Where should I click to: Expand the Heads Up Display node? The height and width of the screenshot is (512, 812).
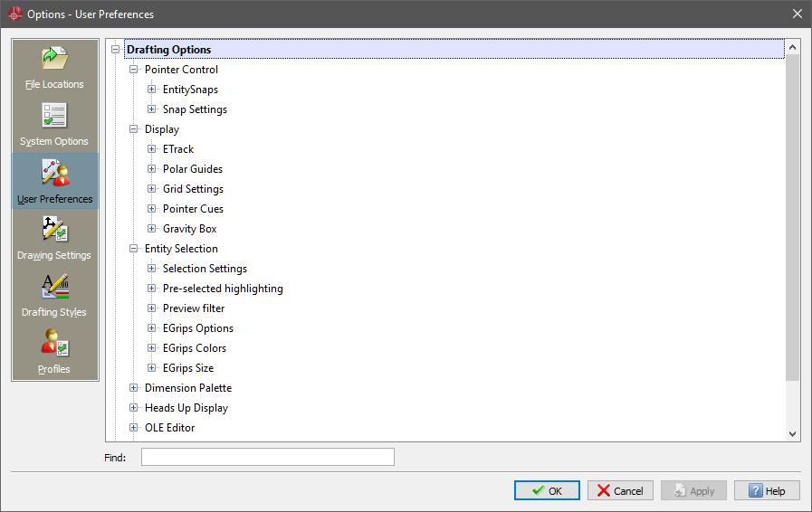134,408
